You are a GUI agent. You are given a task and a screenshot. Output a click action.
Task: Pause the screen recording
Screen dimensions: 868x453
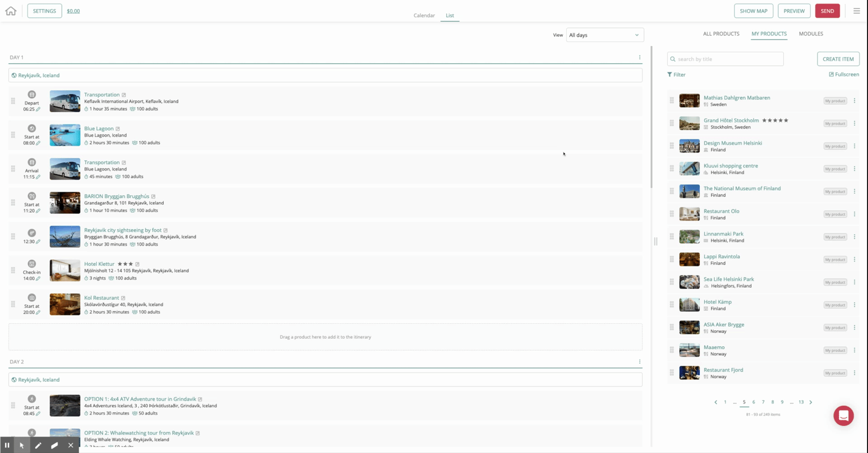pyautogui.click(x=7, y=445)
